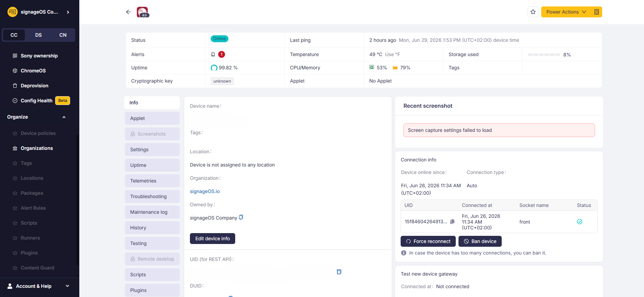Open the Maintenance log tab
This screenshot has width=644, height=297.
[x=152, y=212]
